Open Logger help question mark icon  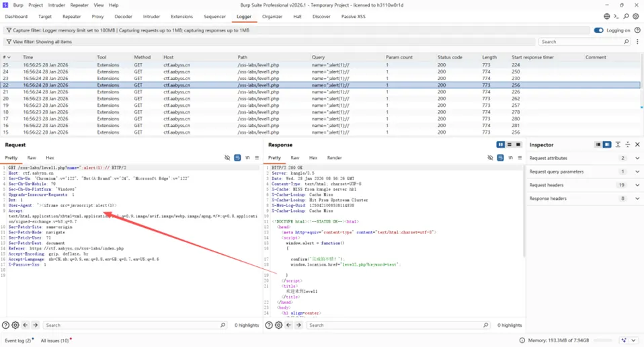(x=637, y=30)
